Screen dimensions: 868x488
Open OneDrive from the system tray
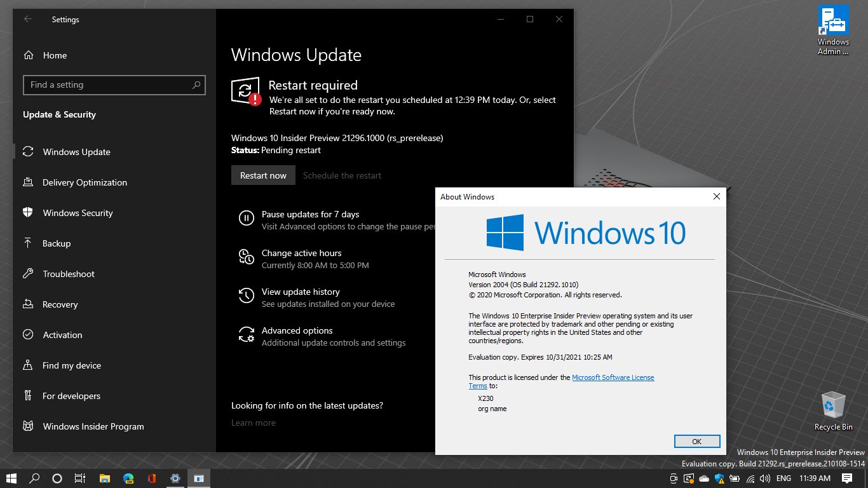[x=703, y=478]
